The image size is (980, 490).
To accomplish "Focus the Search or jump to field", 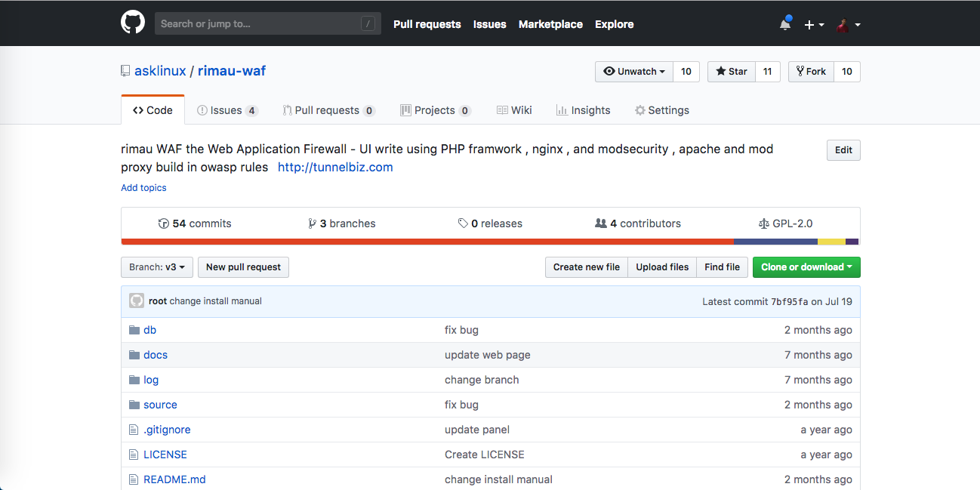I will pyautogui.click(x=268, y=24).
